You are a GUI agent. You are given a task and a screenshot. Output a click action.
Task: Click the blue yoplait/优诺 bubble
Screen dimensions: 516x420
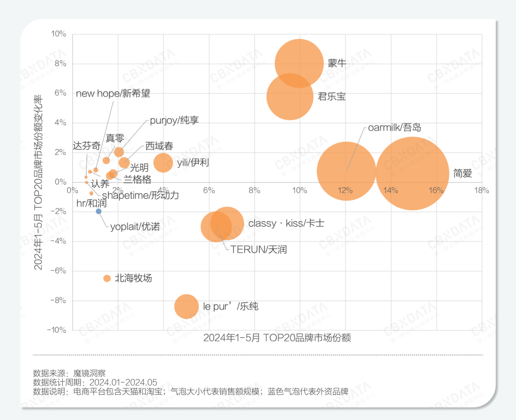[98, 211]
